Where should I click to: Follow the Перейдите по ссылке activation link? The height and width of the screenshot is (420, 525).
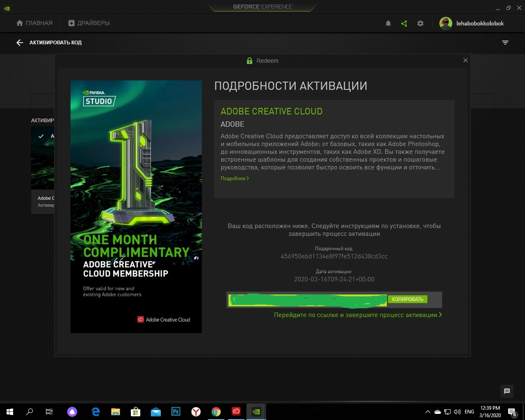tap(358, 315)
